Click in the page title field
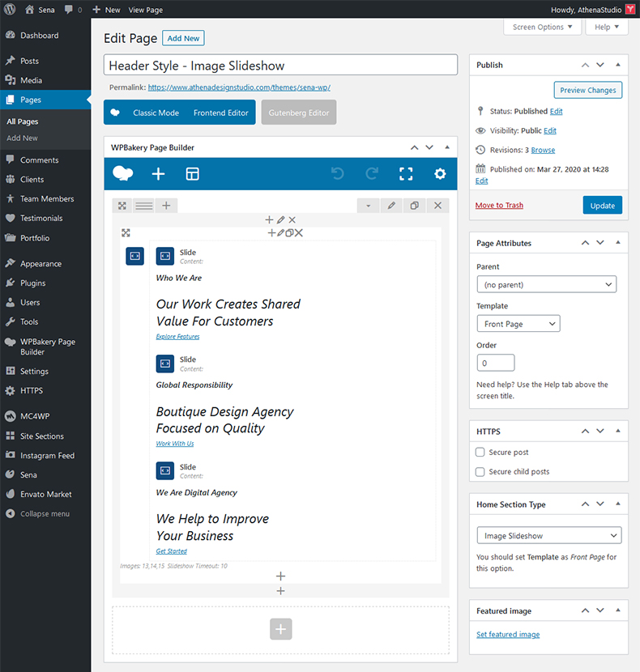 point(280,65)
